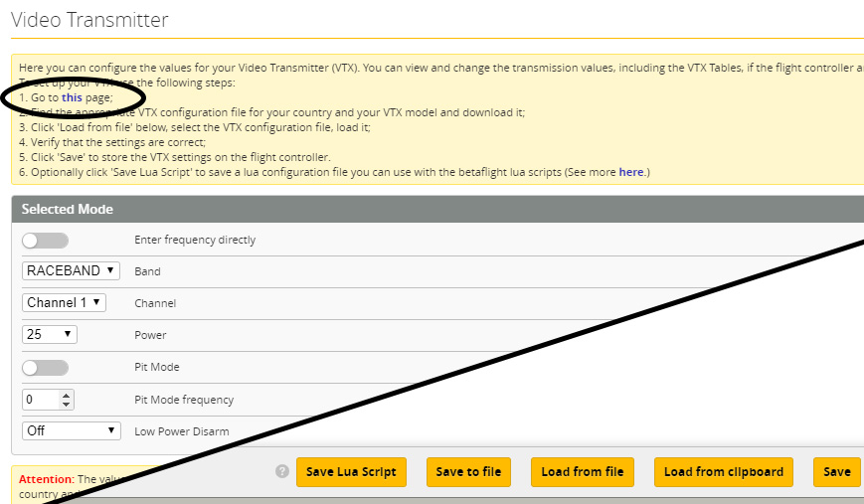The height and width of the screenshot is (504, 864).
Task: Click the Selected Mode panel header
Action: [x=68, y=209]
